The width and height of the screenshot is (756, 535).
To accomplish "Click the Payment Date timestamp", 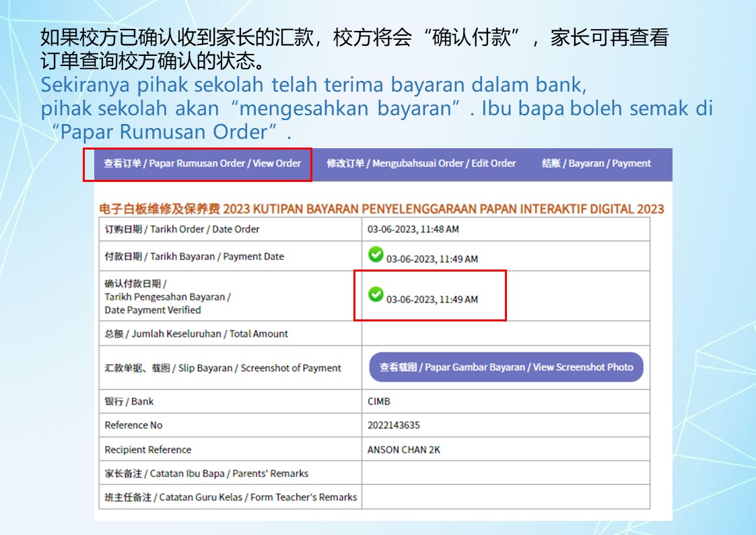I will [x=432, y=259].
